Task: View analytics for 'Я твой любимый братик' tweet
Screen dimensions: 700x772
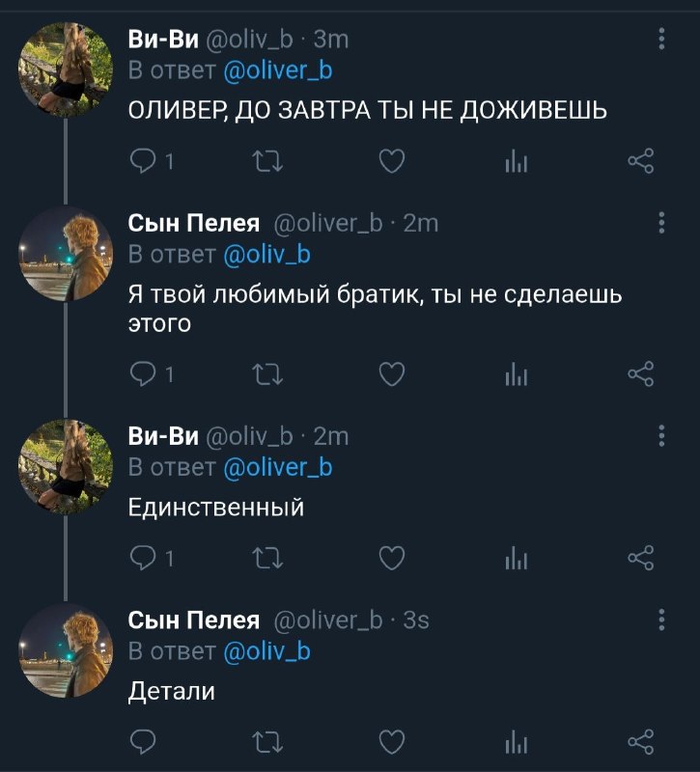Action: [x=517, y=374]
